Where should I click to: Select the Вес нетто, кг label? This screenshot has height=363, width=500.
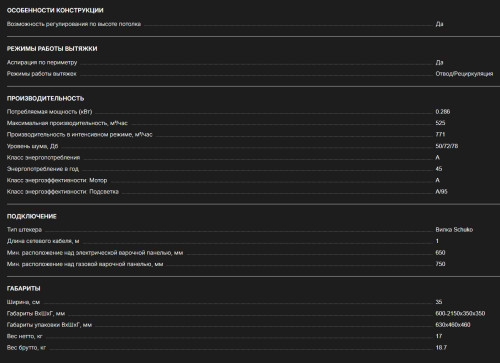(24, 336)
